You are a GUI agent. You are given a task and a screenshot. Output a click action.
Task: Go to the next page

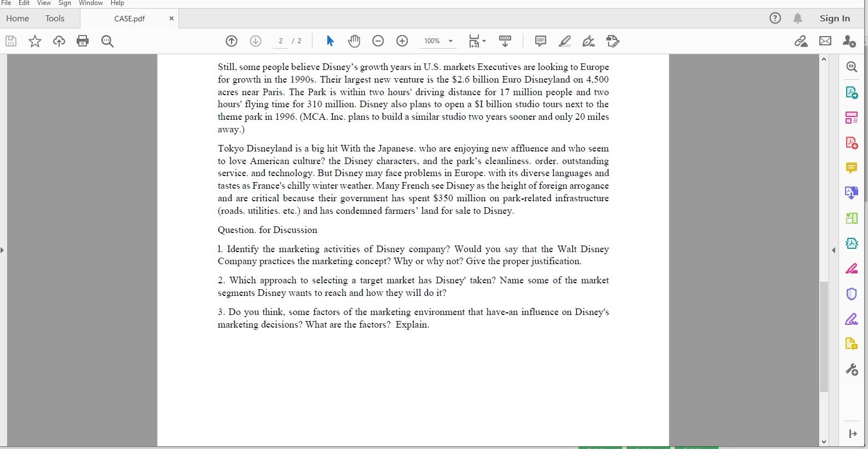coord(256,41)
